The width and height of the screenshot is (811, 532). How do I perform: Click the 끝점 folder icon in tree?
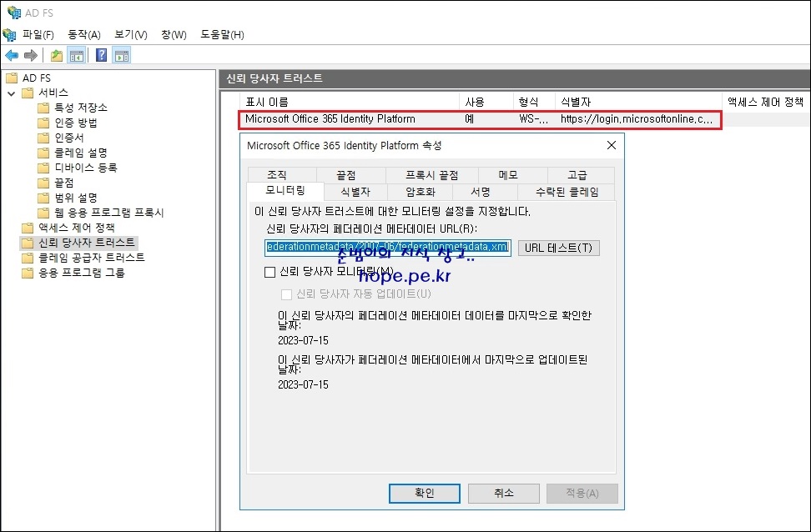click(43, 183)
